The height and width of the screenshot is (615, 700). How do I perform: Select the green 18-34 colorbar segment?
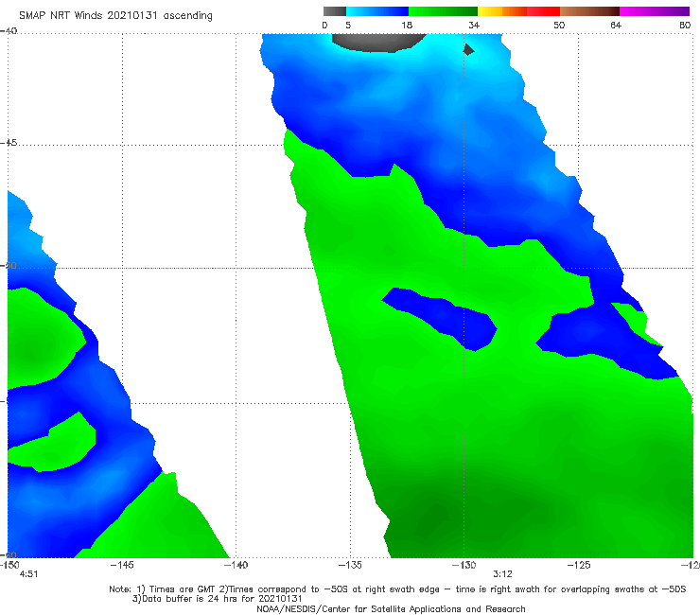(x=444, y=11)
